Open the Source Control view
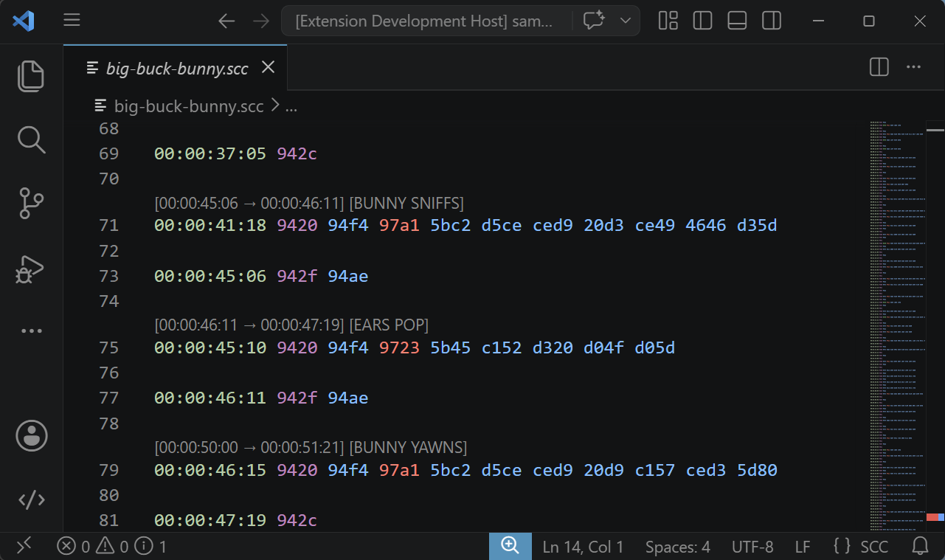This screenshot has height=560, width=945. pos(31,203)
